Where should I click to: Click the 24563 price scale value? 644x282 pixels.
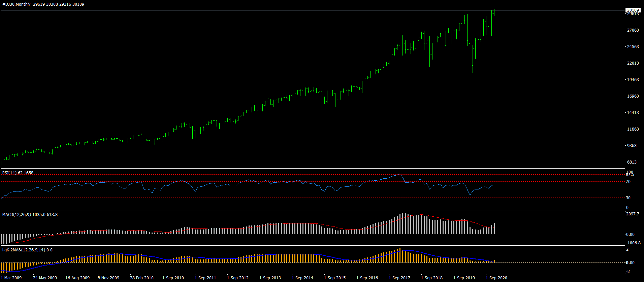[x=633, y=47]
